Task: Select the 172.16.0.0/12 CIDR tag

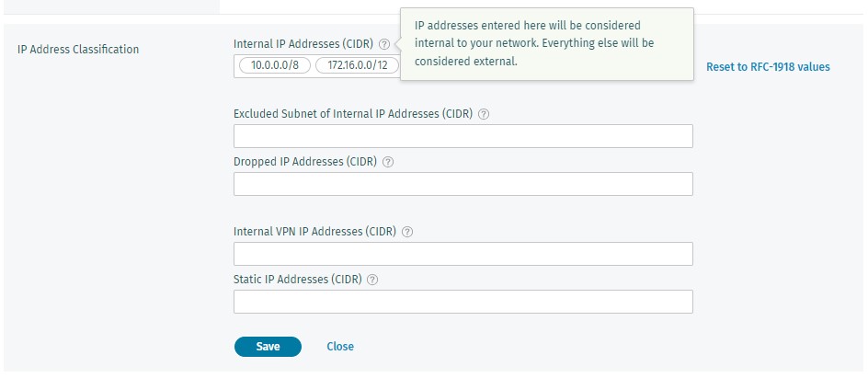Action: click(357, 66)
